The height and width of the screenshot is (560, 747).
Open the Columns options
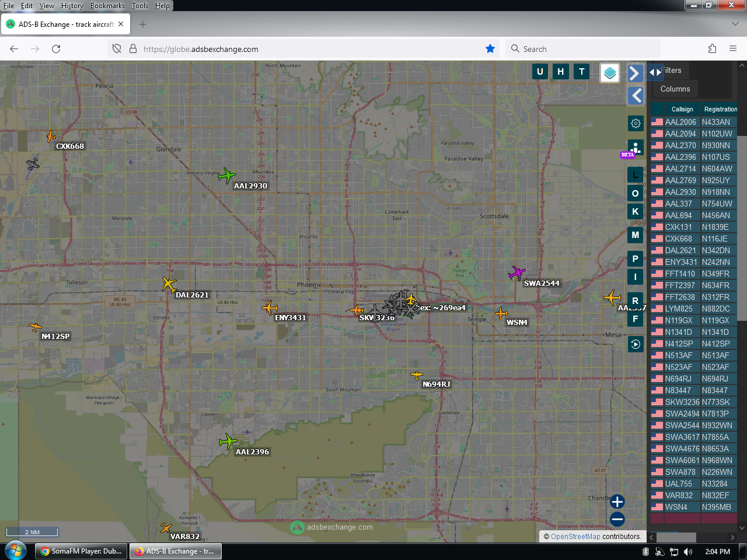point(675,89)
